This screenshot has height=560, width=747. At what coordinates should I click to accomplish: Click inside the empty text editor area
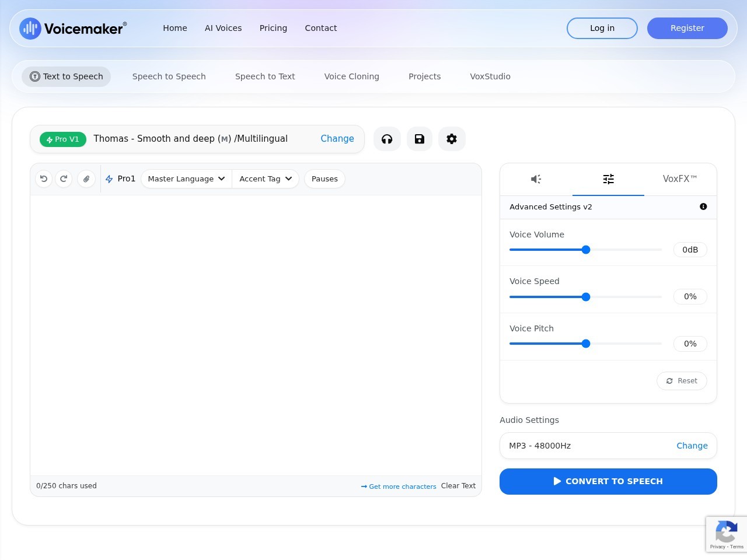click(256, 335)
